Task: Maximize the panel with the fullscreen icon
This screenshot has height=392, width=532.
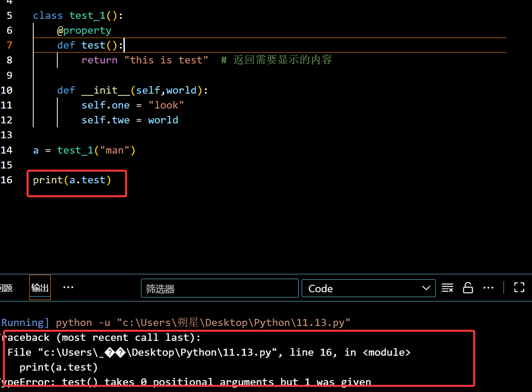Action: 519,288
